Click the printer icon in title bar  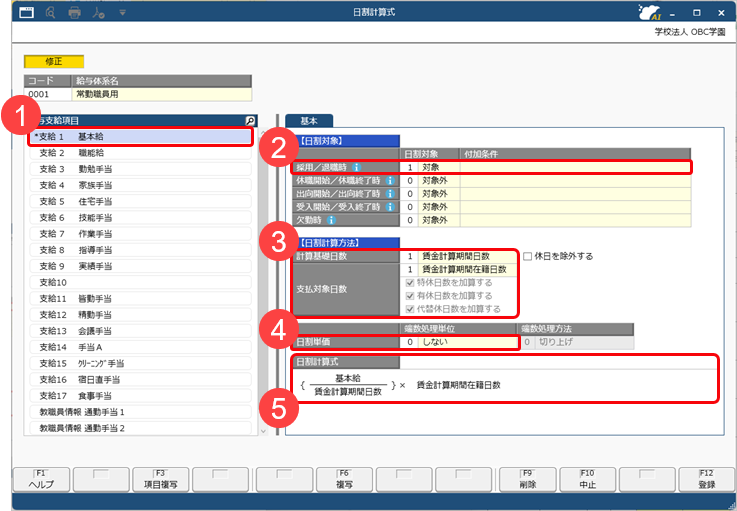[x=74, y=13]
